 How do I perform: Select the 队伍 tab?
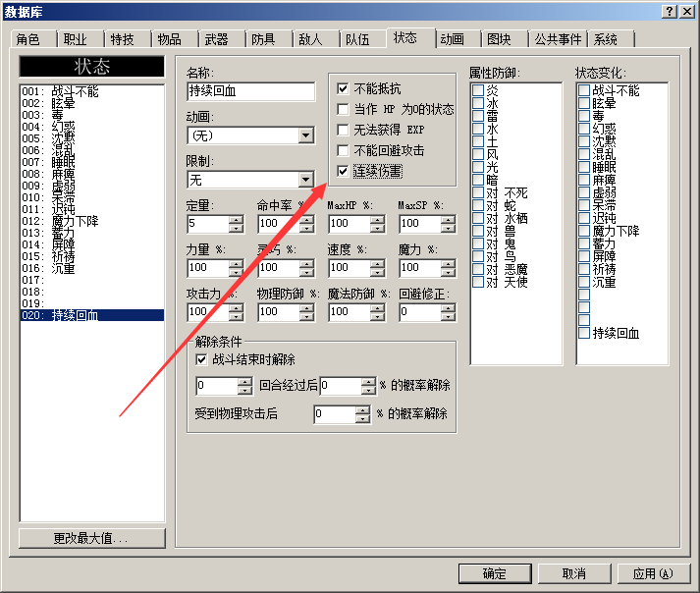click(363, 39)
